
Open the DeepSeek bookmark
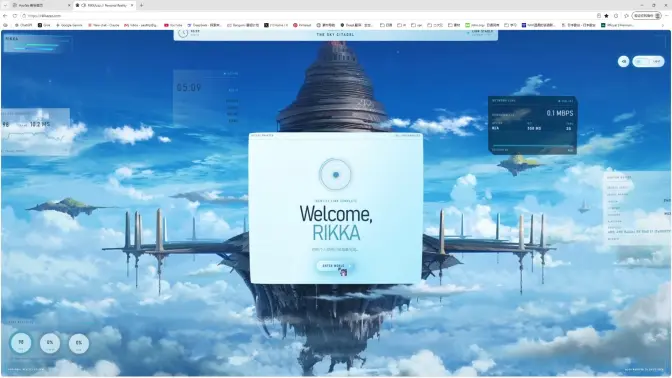point(204,25)
